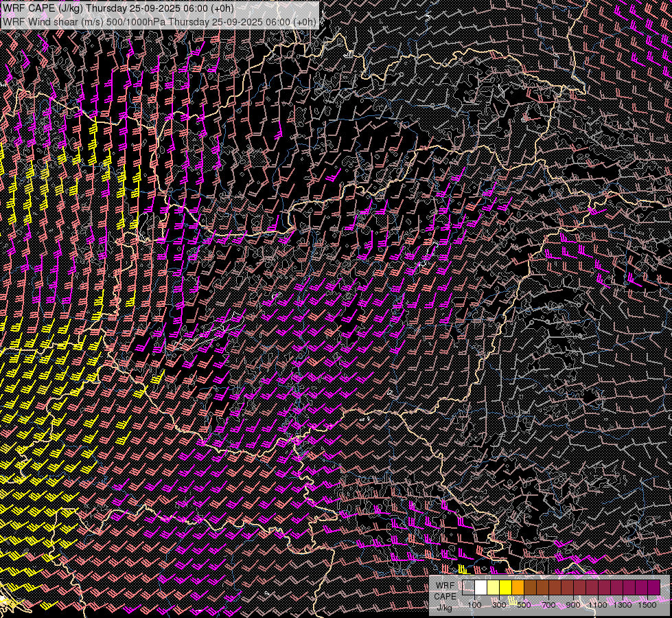Select the pale yellow legend swatch
Viewport: 672px width, 618px height.
pyautogui.click(x=493, y=587)
